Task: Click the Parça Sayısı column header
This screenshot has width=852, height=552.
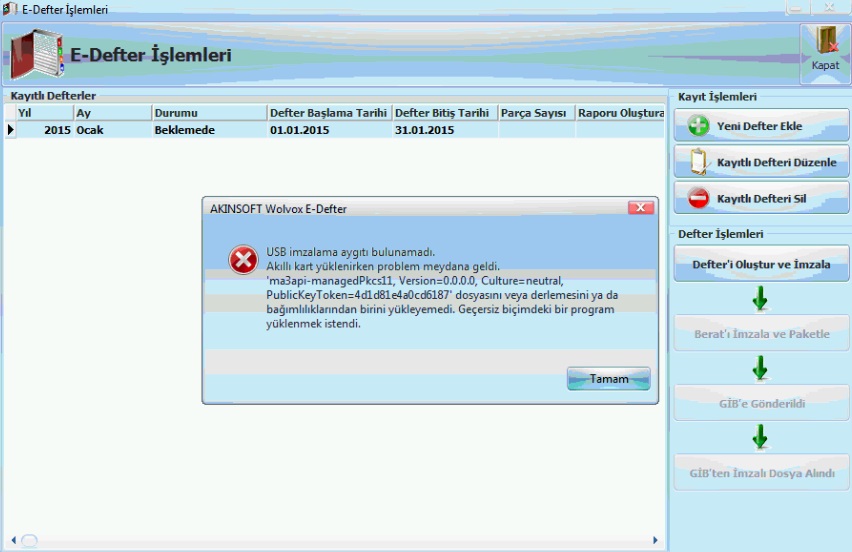Action: [537, 113]
